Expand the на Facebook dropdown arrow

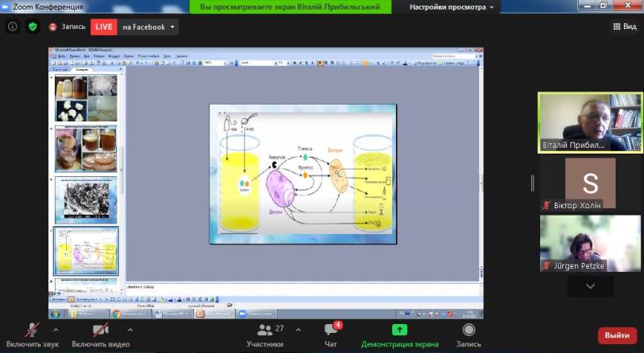pyautogui.click(x=172, y=27)
